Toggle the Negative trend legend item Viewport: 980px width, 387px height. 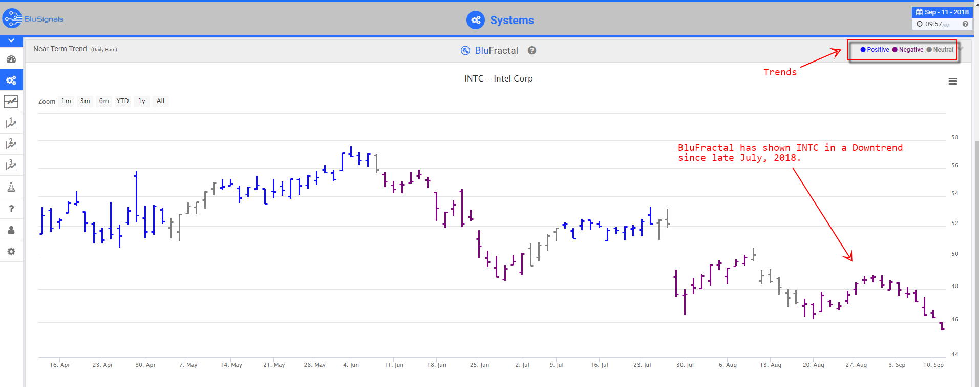tap(908, 50)
